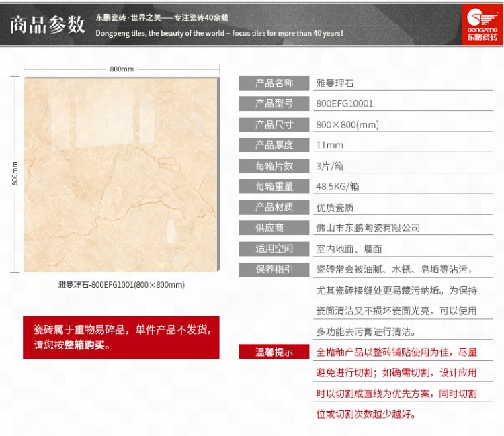Click the English slogan 'Dongpeng tiles, the beauty of the world'

(x=160, y=33)
